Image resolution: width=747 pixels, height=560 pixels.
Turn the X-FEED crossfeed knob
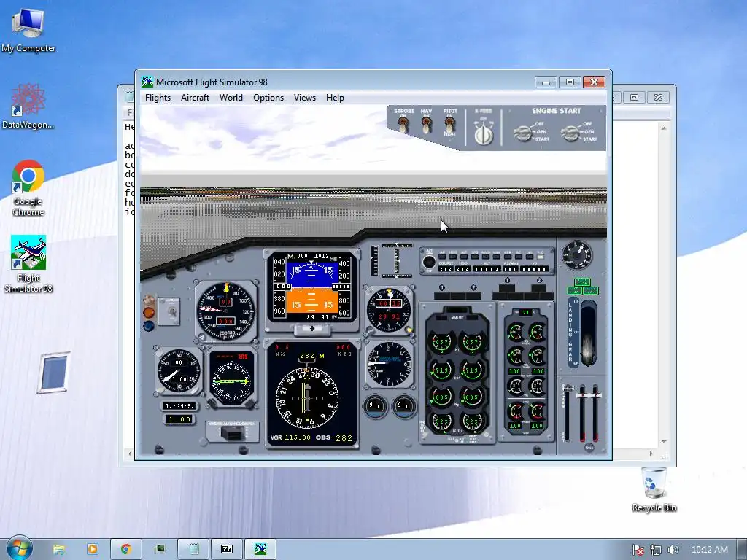(x=484, y=135)
